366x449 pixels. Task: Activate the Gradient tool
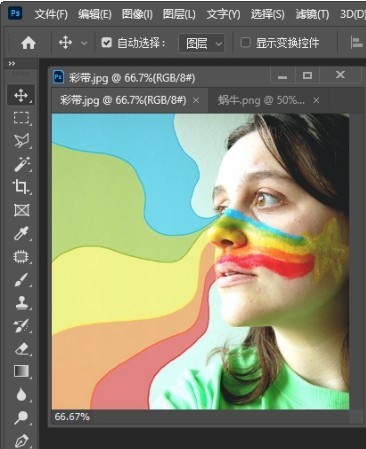click(x=21, y=371)
